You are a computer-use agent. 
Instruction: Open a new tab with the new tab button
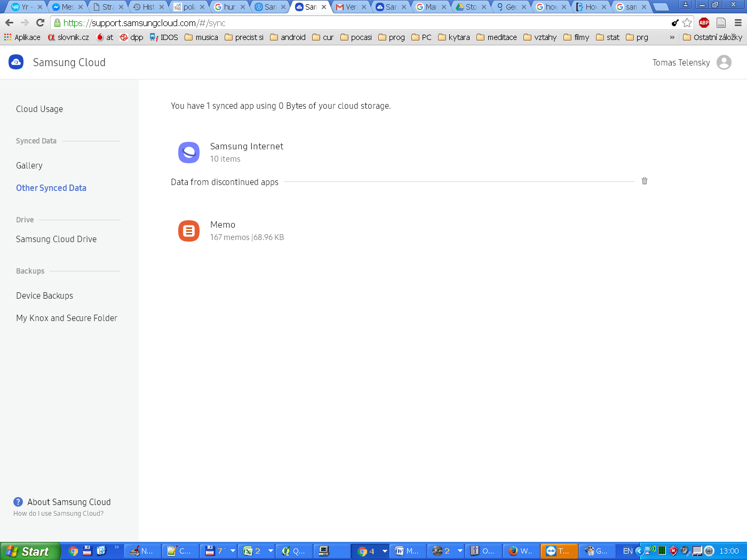pos(661,7)
